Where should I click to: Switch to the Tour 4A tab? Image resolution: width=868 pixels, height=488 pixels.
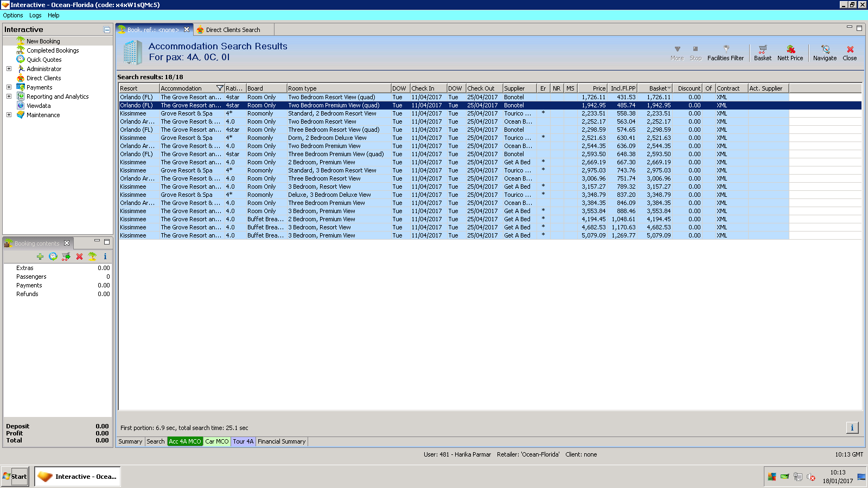(243, 441)
